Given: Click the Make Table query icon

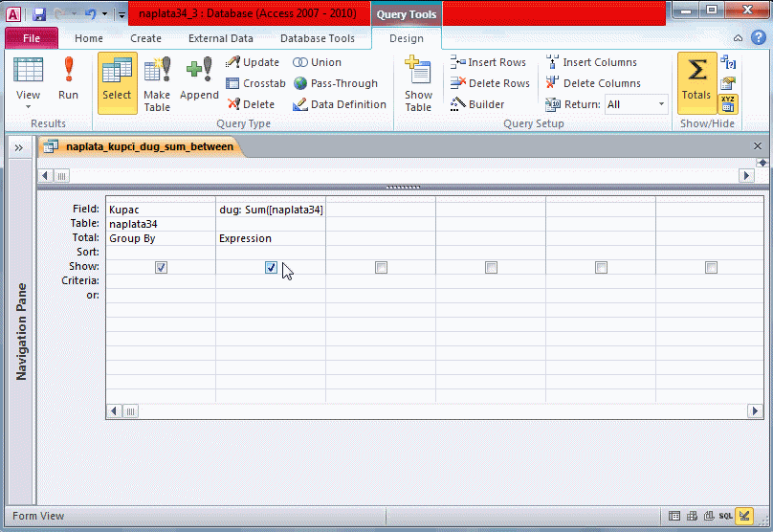Looking at the screenshot, I should click(157, 82).
